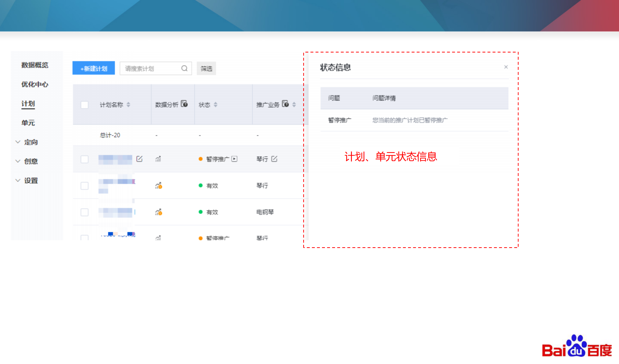This screenshot has width=619, height=364.
Task: Open analysis chart icon for 电钢琴 plan
Action: [159, 212]
